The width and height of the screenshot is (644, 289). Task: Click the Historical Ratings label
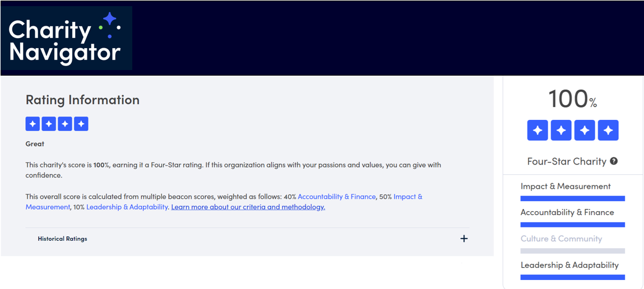click(62, 239)
